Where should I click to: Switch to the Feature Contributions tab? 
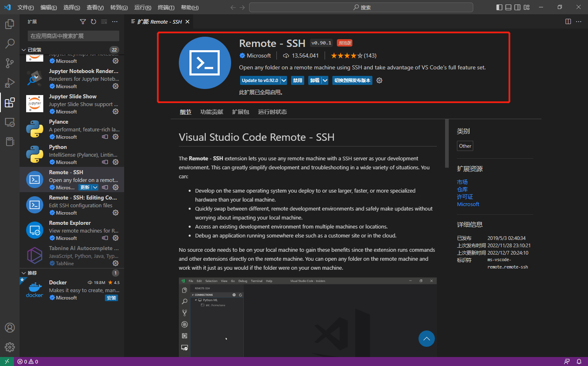pyautogui.click(x=212, y=112)
